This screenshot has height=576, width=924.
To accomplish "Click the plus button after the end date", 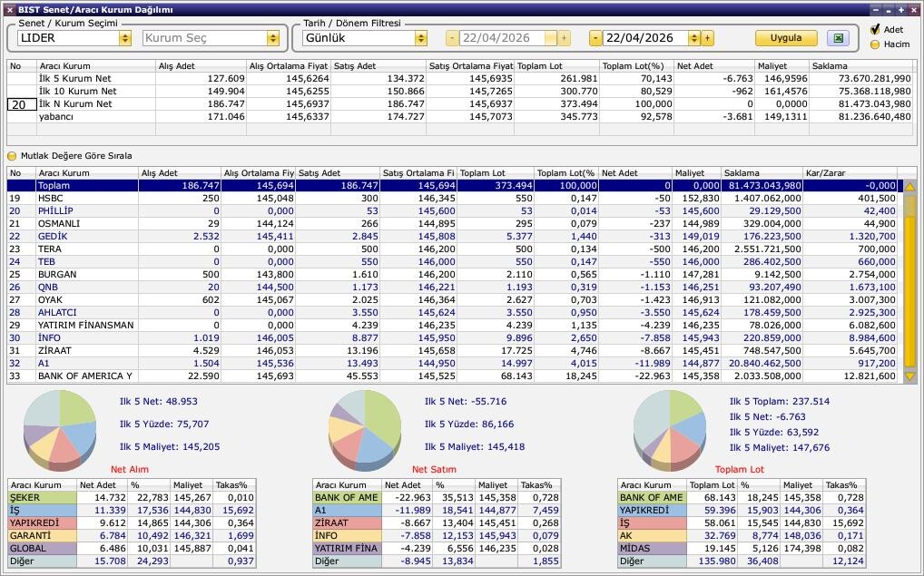I will click(x=707, y=38).
